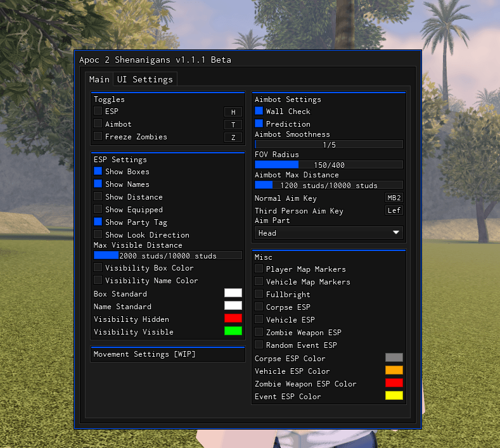The height and width of the screenshot is (448, 500).
Task: Disable the Show Names checkbox
Action: click(98, 184)
